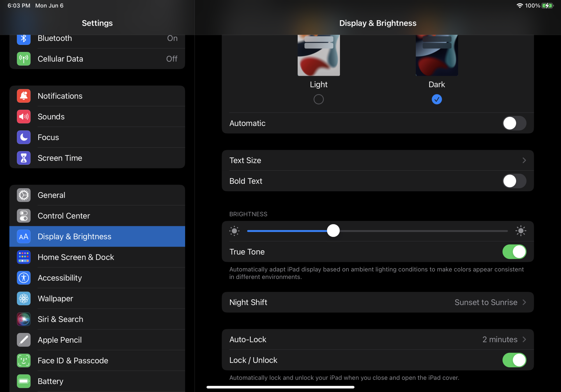Image resolution: width=561 pixels, height=392 pixels.
Task: Expand Night Shift Sunset to Sunrise chevron
Action: click(x=524, y=302)
